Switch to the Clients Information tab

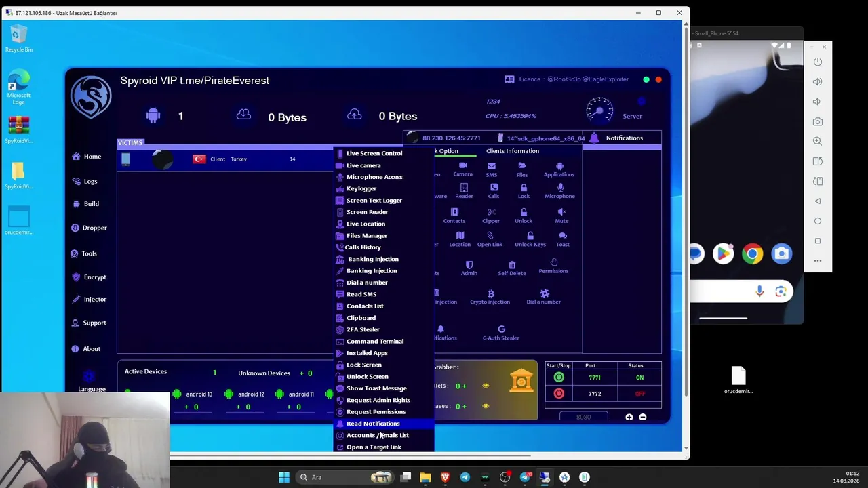(513, 151)
